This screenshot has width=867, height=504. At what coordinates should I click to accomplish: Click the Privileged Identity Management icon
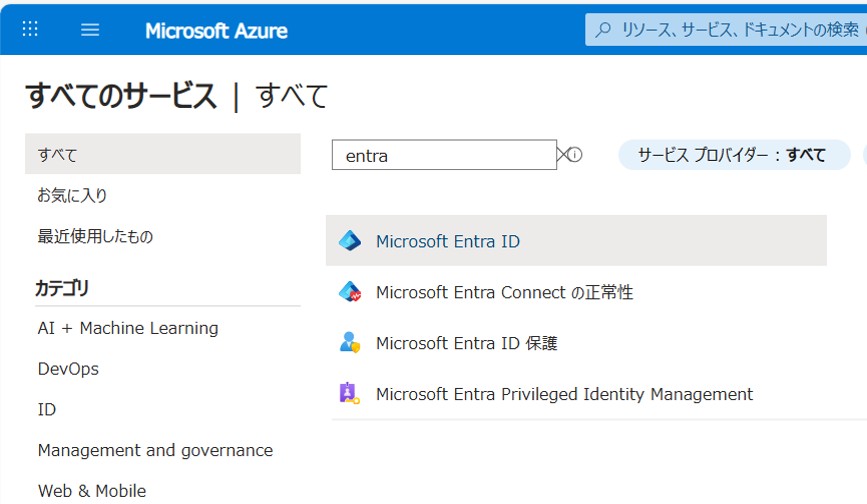click(349, 394)
